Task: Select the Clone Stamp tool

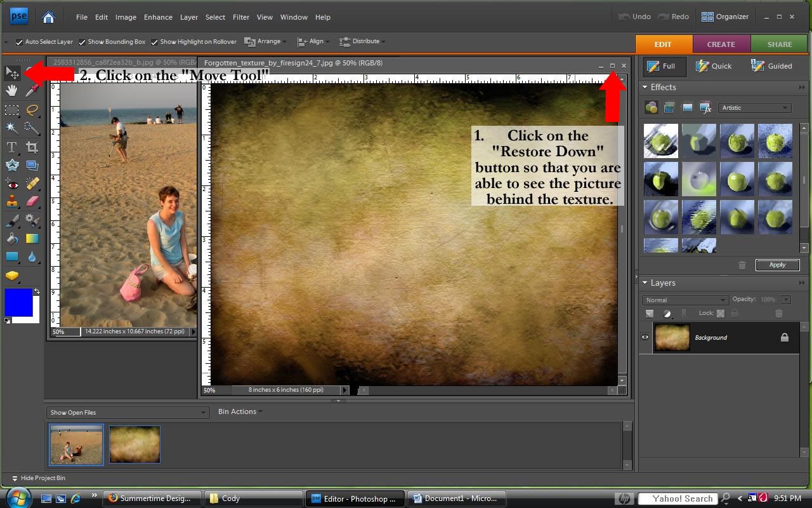Action: (12, 201)
